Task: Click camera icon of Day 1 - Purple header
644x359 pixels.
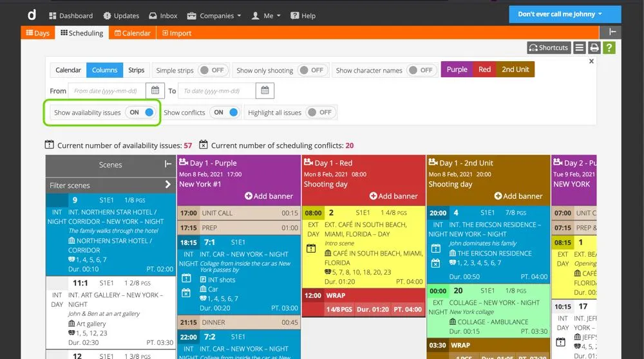Action: click(184, 162)
